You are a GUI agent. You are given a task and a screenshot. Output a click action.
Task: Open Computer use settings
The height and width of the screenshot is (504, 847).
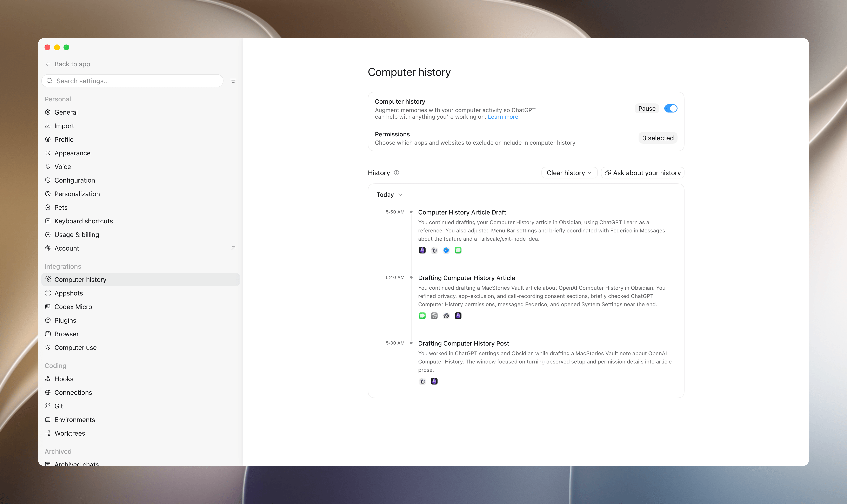pyautogui.click(x=140, y=347)
